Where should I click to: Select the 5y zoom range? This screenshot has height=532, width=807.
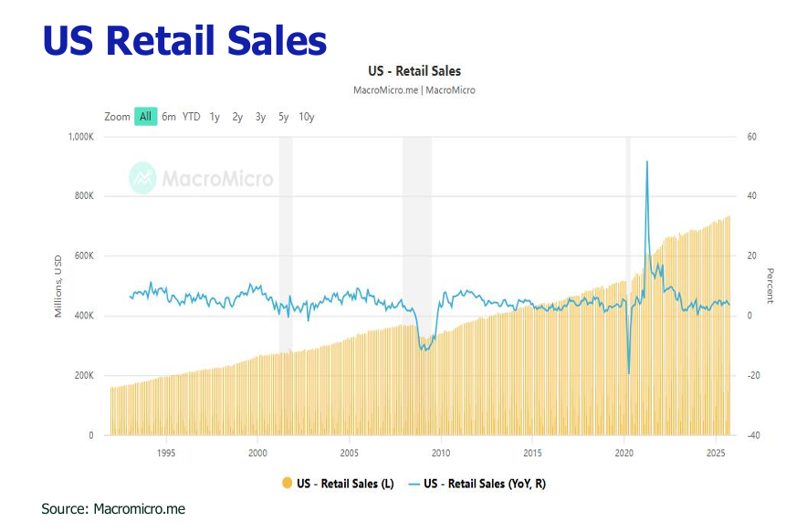[x=283, y=117]
